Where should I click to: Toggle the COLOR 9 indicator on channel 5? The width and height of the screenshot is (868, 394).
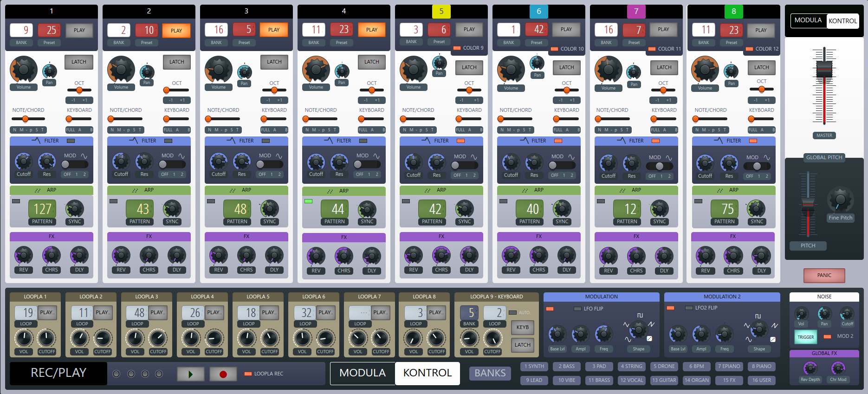(x=457, y=48)
